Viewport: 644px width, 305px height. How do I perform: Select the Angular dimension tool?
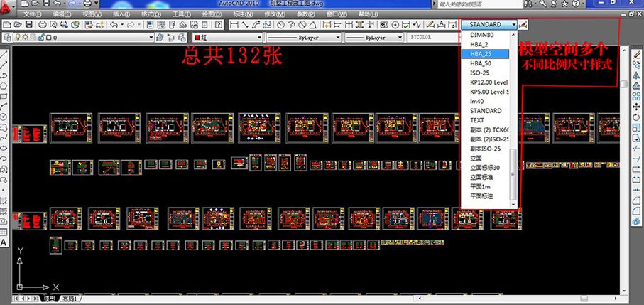click(x=312, y=25)
